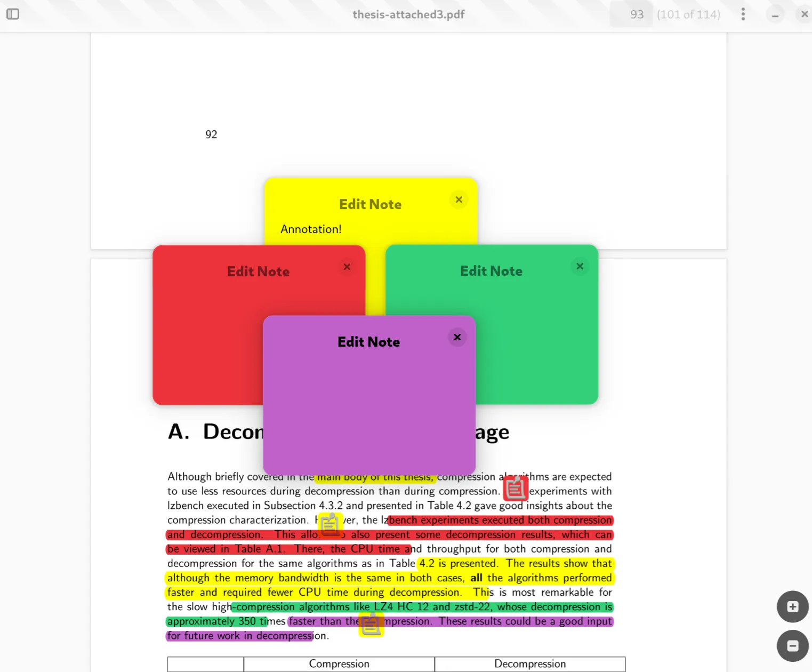This screenshot has width=812, height=672.
Task: Click the zoom out minus button
Action: 792,646
